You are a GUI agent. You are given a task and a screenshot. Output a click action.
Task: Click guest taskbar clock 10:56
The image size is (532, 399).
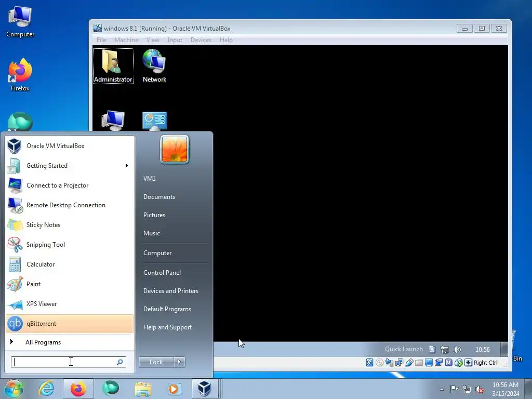click(483, 350)
